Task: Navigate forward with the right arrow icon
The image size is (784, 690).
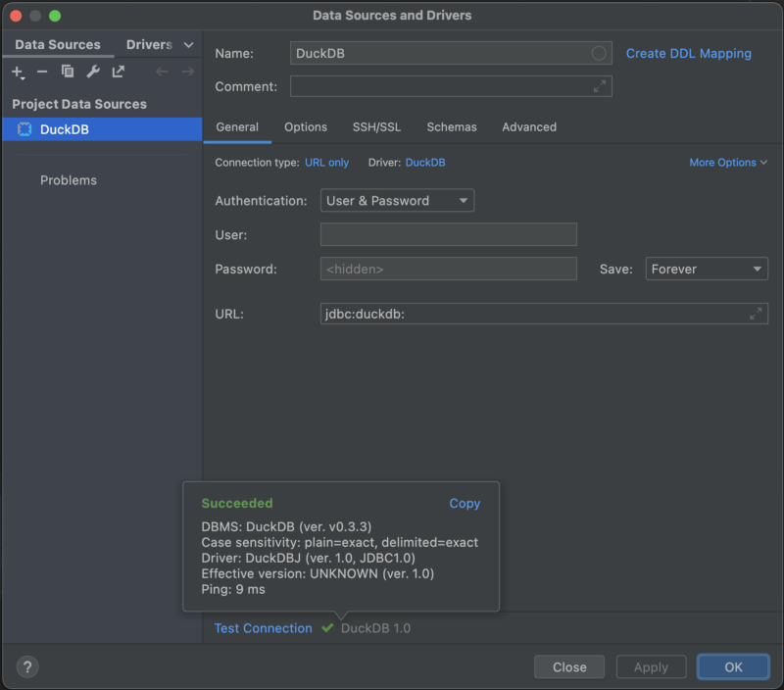Action: pos(188,72)
